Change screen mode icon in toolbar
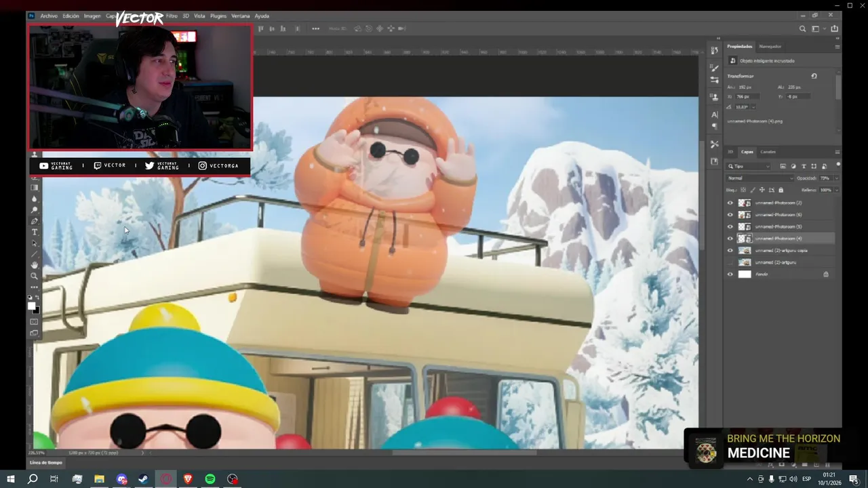The height and width of the screenshot is (488, 868). tap(35, 333)
